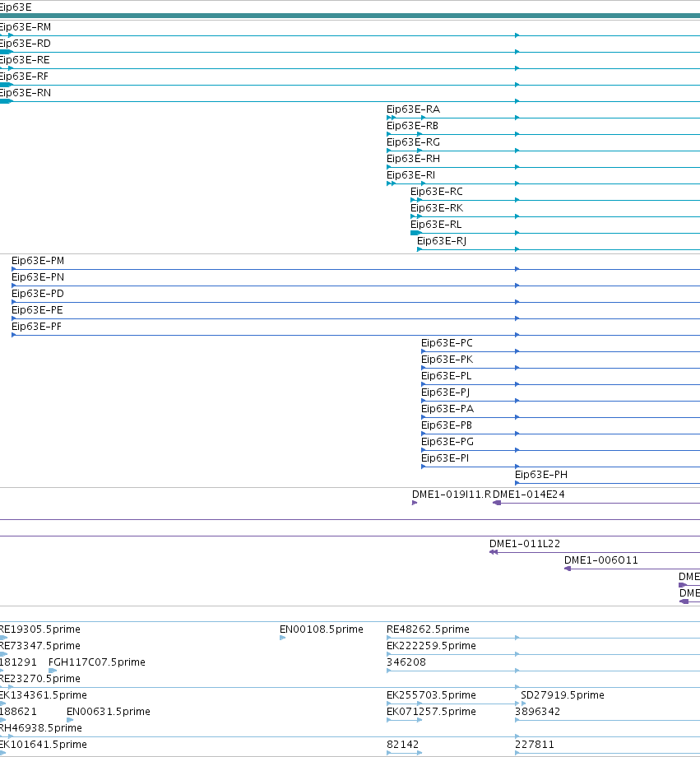The width and height of the screenshot is (700, 757).
Task: Select clone DME1-006O11
Action: coord(601,560)
